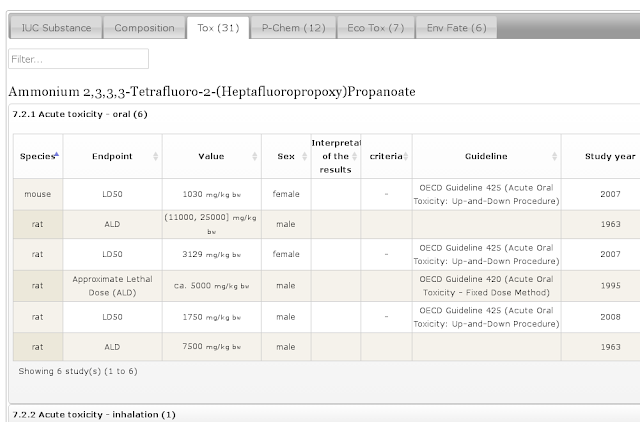Open the P-Chem (12) tab
Viewport: 640px width, 422px height.
[293, 28]
